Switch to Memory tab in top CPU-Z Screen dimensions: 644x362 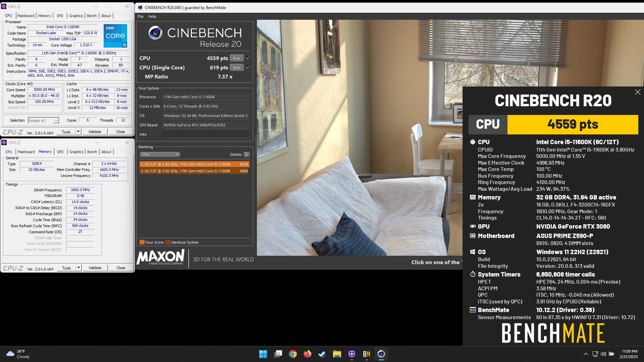point(45,16)
